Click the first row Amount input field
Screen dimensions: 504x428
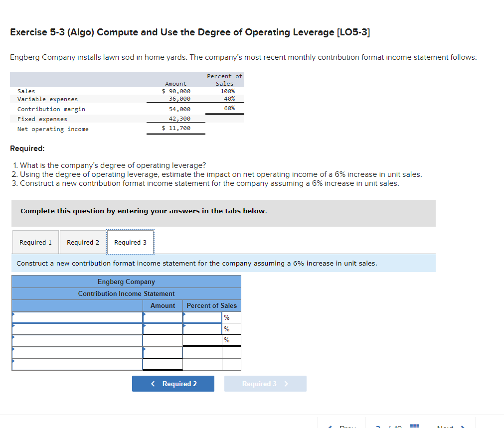[x=163, y=317]
